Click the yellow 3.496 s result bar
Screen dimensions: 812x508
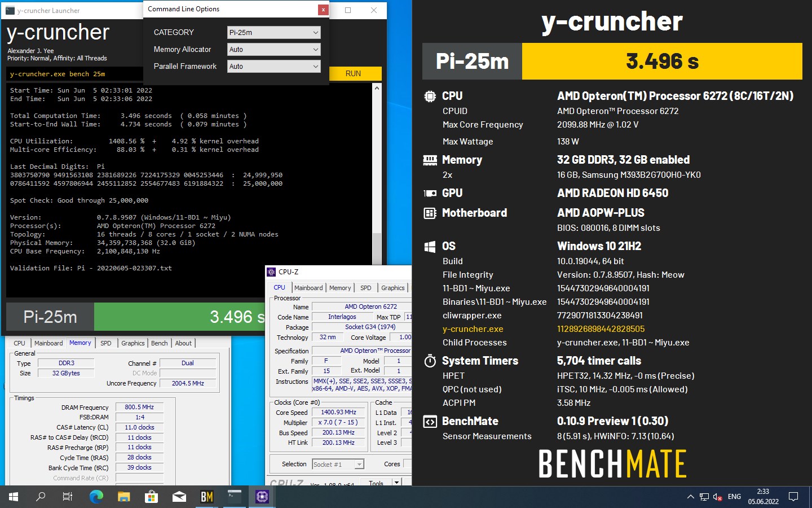point(662,61)
